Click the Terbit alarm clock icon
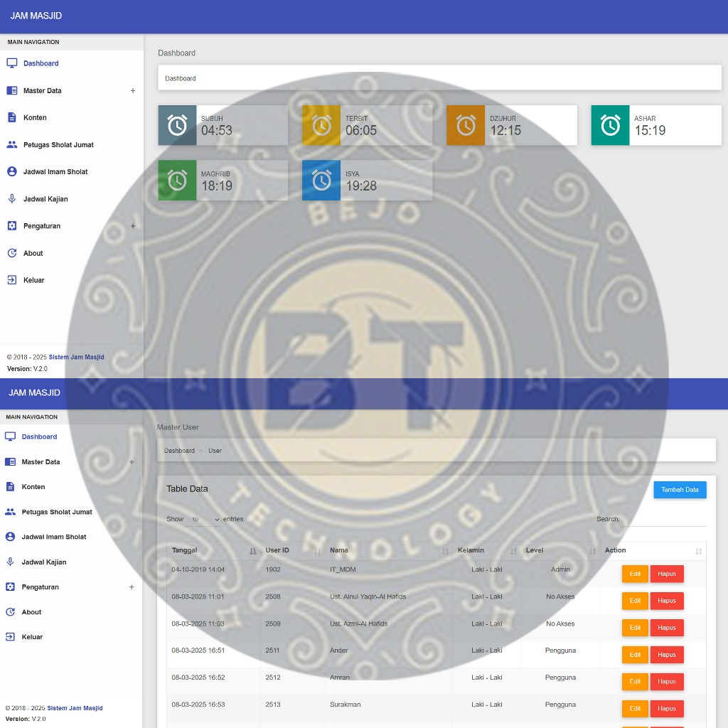This screenshot has width=728, height=728. pyautogui.click(x=321, y=125)
